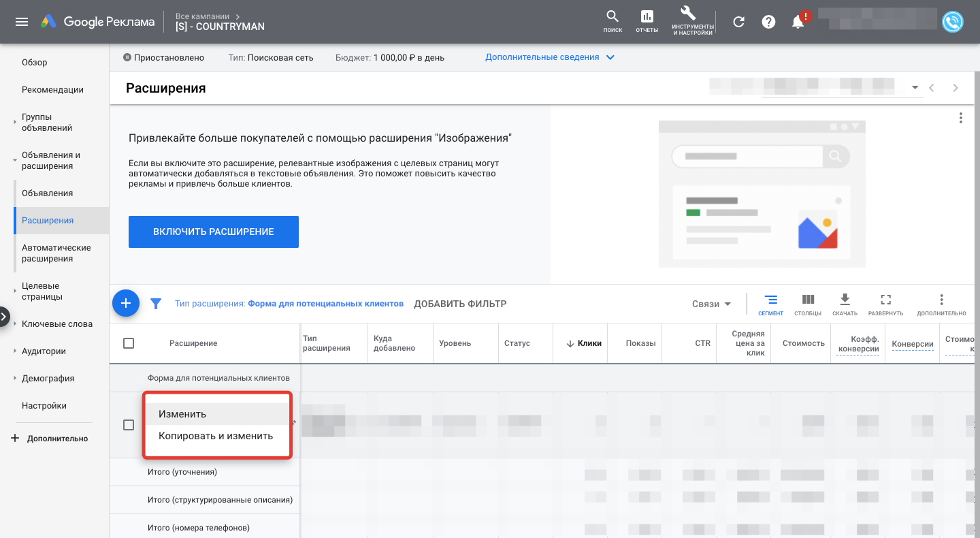Click Конверсии column header

(913, 344)
